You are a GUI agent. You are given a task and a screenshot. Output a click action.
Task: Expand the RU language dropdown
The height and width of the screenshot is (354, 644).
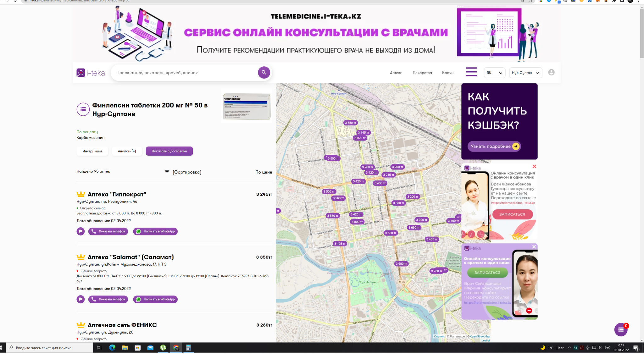point(494,73)
